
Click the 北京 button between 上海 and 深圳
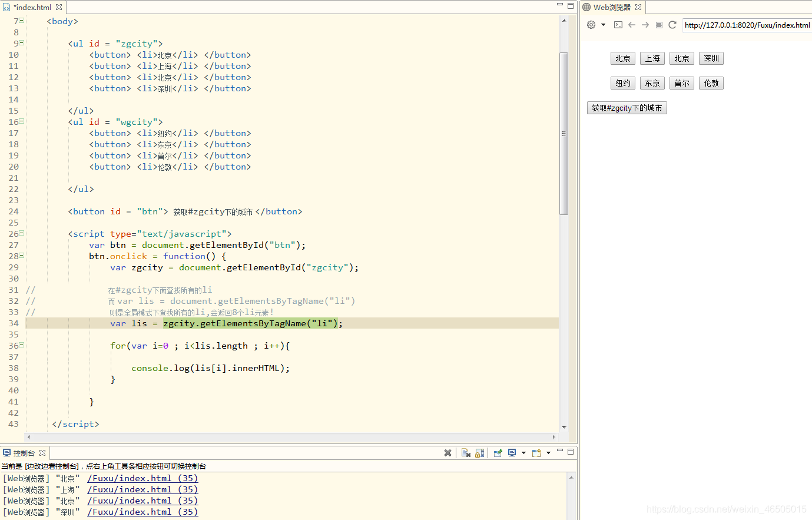(682, 58)
